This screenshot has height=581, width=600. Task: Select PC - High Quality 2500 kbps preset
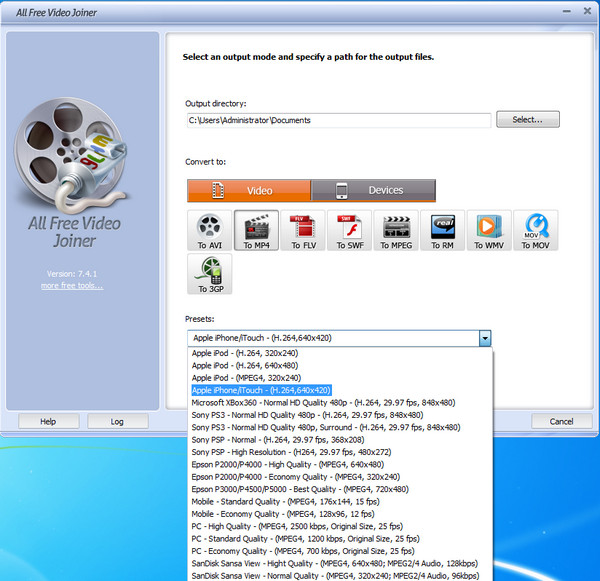(340, 526)
